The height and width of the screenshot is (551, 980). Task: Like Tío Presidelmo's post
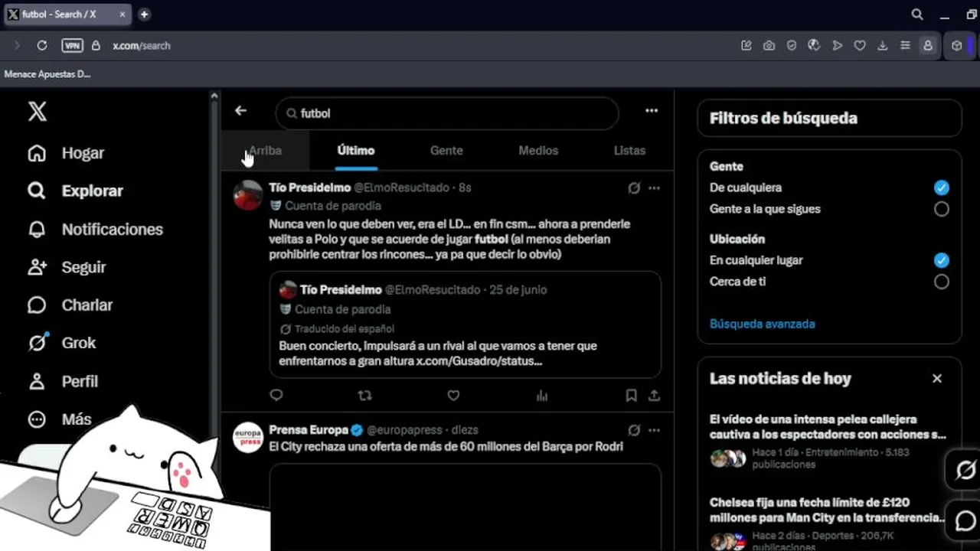[453, 396]
